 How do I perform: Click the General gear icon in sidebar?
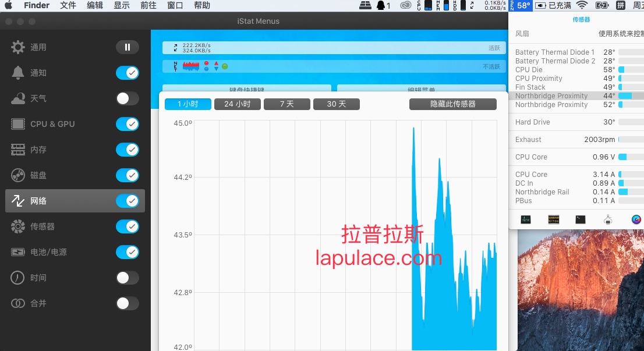click(17, 47)
